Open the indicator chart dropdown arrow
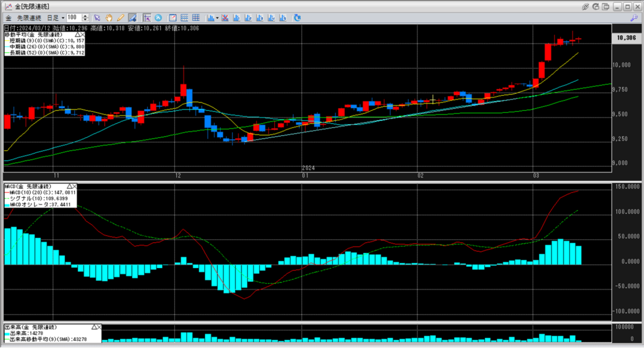 (217, 18)
